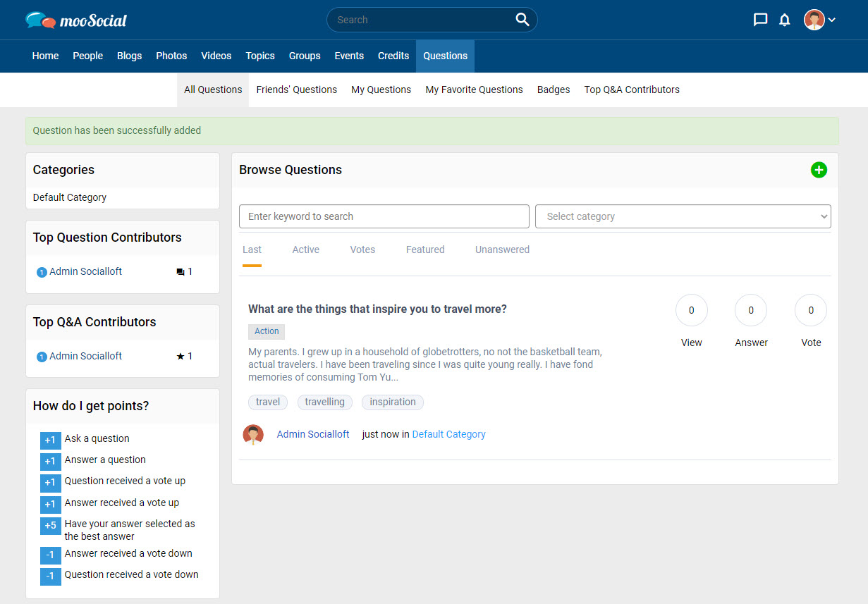Select the Votes filter tab
Image resolution: width=868 pixels, height=604 pixels.
point(362,249)
